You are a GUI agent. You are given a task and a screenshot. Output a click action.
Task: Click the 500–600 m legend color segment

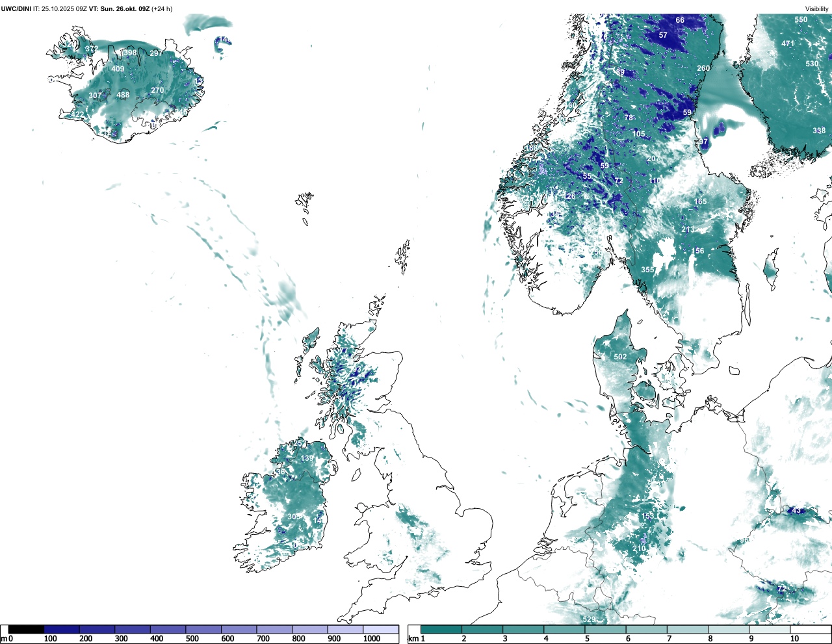tap(203, 629)
